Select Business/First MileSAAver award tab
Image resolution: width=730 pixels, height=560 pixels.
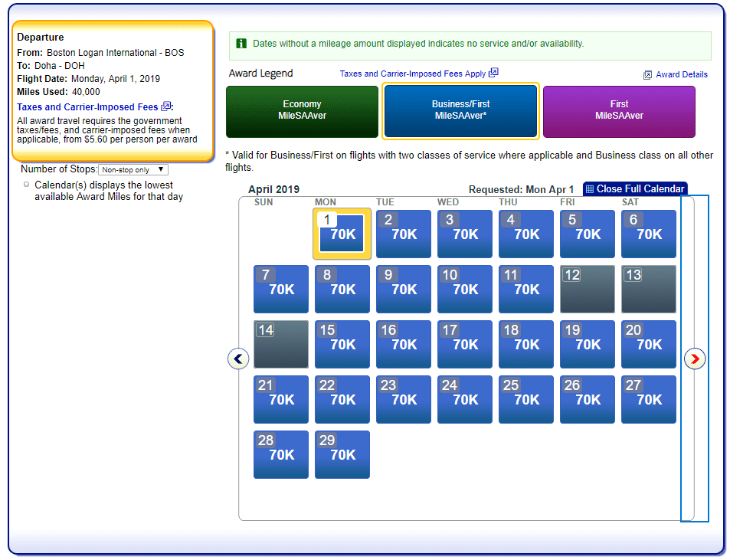pos(460,111)
